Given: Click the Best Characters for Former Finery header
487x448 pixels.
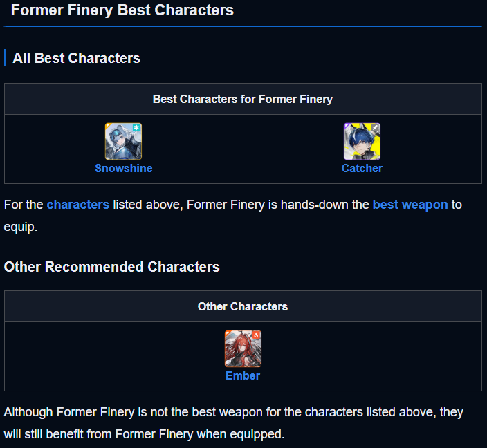Looking at the screenshot, I should click(x=243, y=99).
